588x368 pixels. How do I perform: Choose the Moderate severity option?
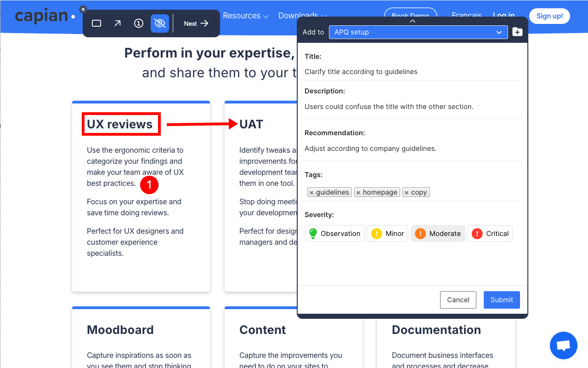[x=438, y=234]
